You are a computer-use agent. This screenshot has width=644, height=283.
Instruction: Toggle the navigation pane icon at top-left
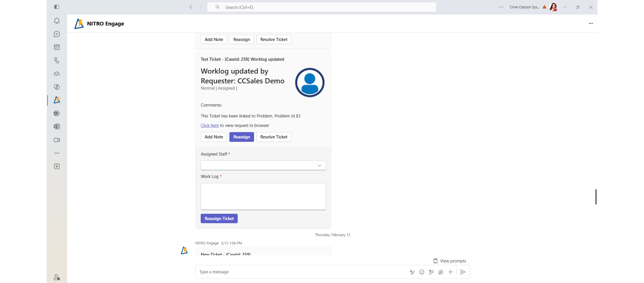(57, 7)
